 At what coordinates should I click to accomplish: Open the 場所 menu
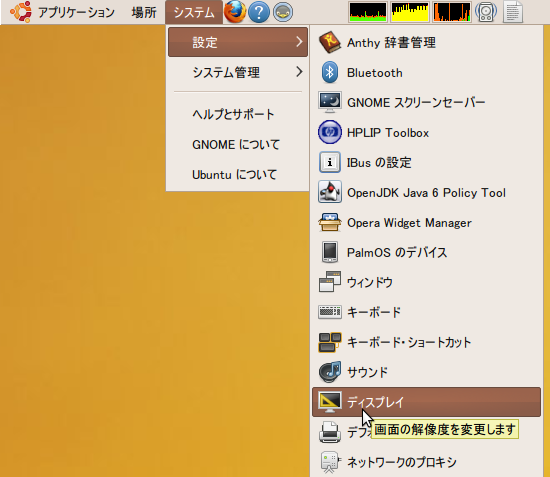pyautogui.click(x=144, y=12)
